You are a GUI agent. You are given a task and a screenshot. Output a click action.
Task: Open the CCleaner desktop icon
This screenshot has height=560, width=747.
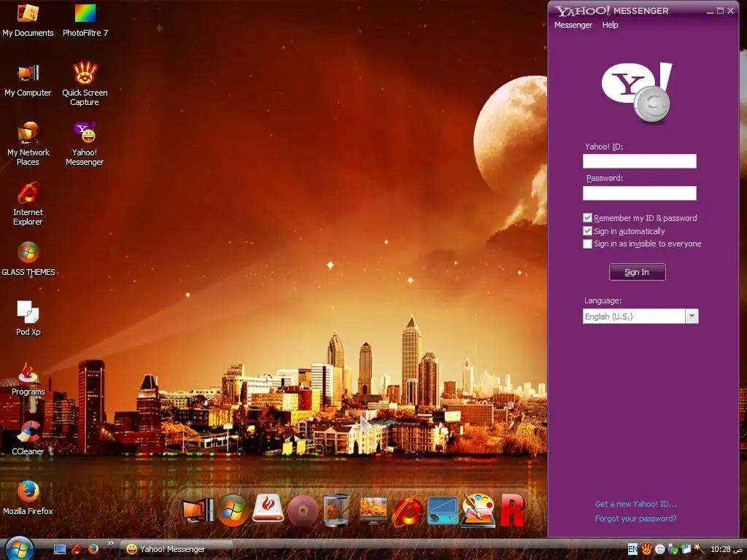[28, 438]
